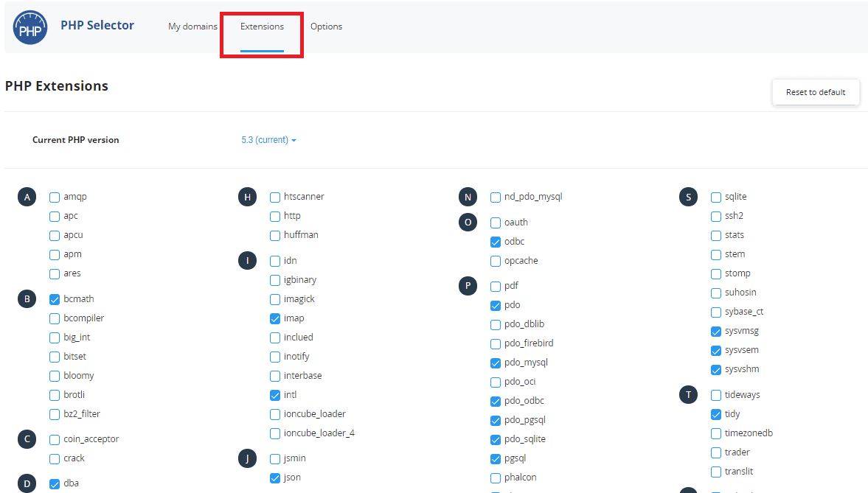The image size is (868, 493).
Task: Select the Extensions tab
Action: click(x=262, y=26)
